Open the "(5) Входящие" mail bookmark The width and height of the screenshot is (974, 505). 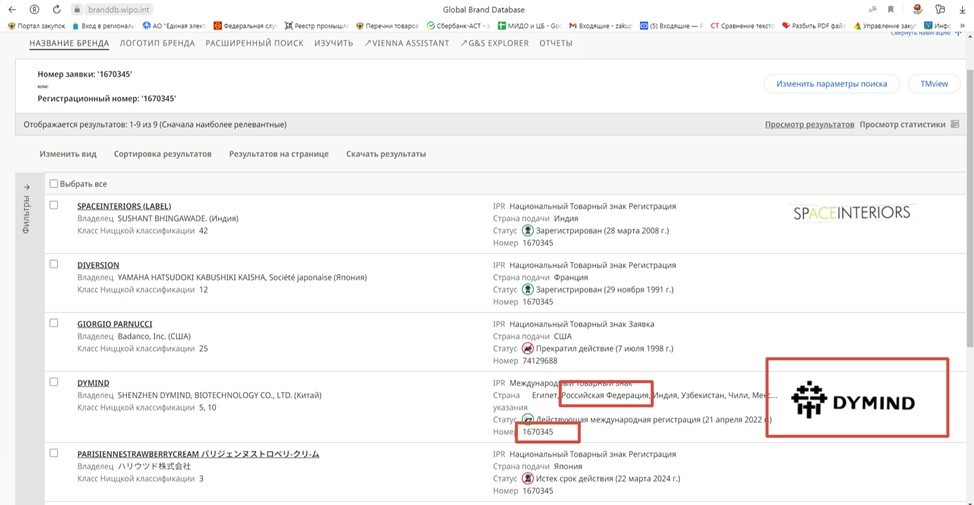671,26
